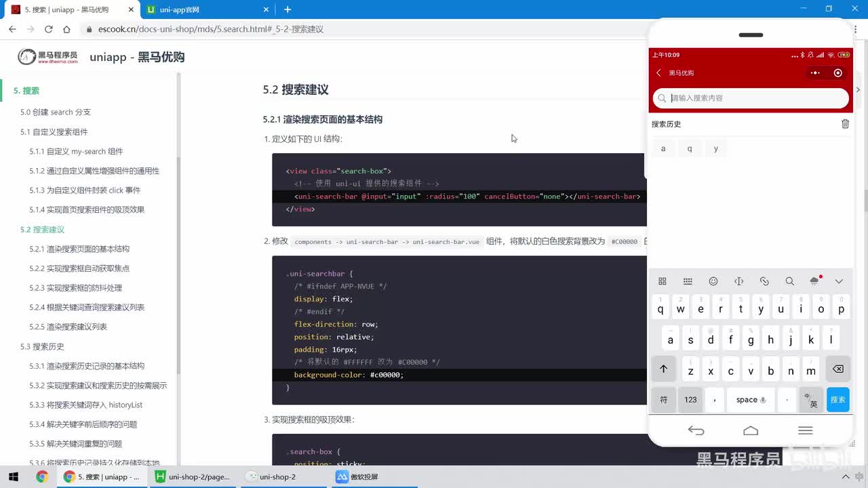Open keyboard layout switch icon
The height and width of the screenshot is (488, 868).
688,281
